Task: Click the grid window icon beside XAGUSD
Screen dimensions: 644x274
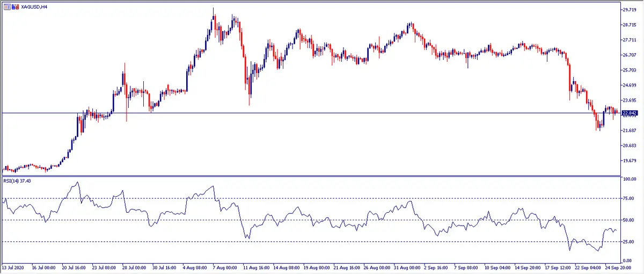Action: [7, 6]
